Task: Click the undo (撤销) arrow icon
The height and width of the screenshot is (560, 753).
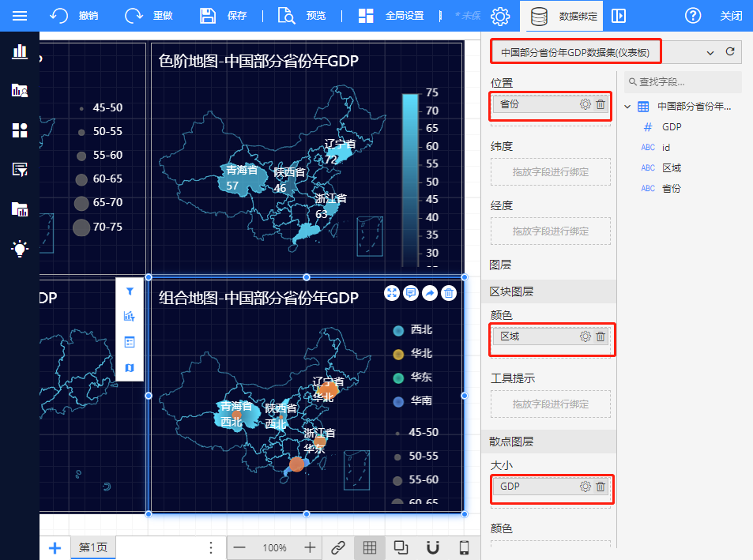Action: 59,16
